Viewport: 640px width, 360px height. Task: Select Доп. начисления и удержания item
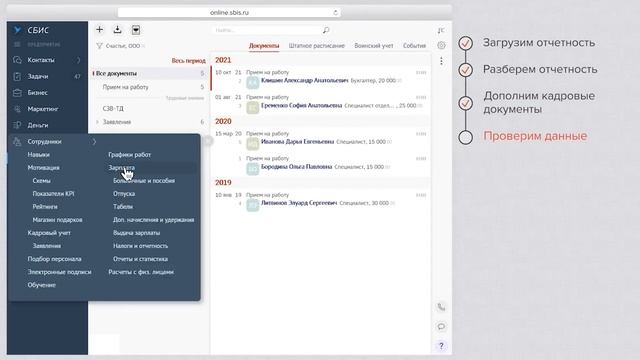click(x=153, y=220)
